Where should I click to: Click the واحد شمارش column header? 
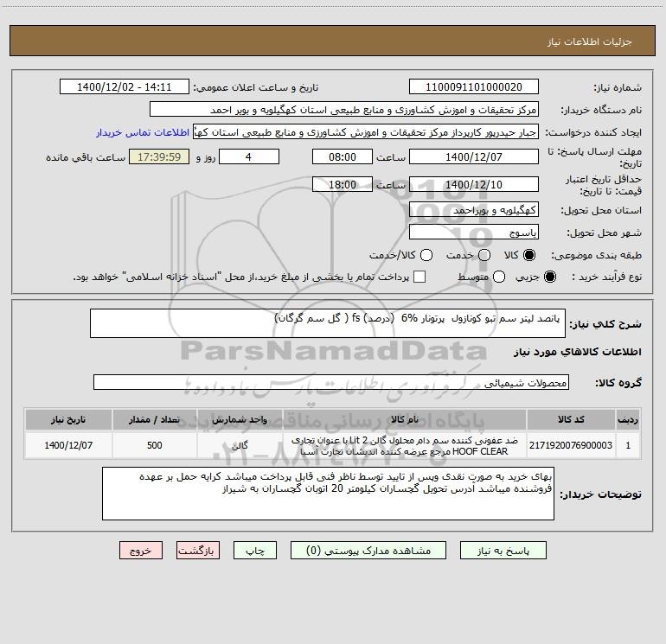(240, 419)
